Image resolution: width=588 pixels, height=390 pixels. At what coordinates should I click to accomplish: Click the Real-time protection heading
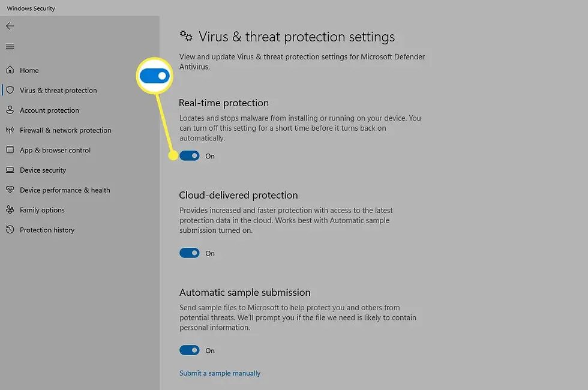224,103
